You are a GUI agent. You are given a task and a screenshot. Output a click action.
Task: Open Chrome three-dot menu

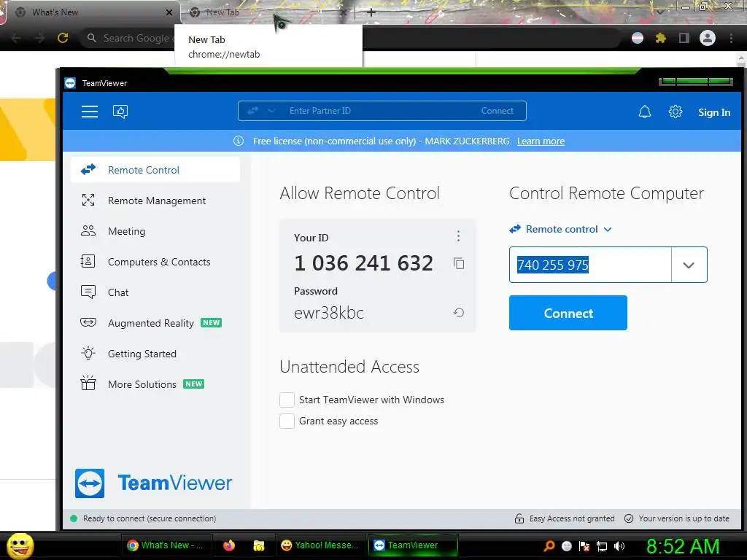(x=731, y=38)
